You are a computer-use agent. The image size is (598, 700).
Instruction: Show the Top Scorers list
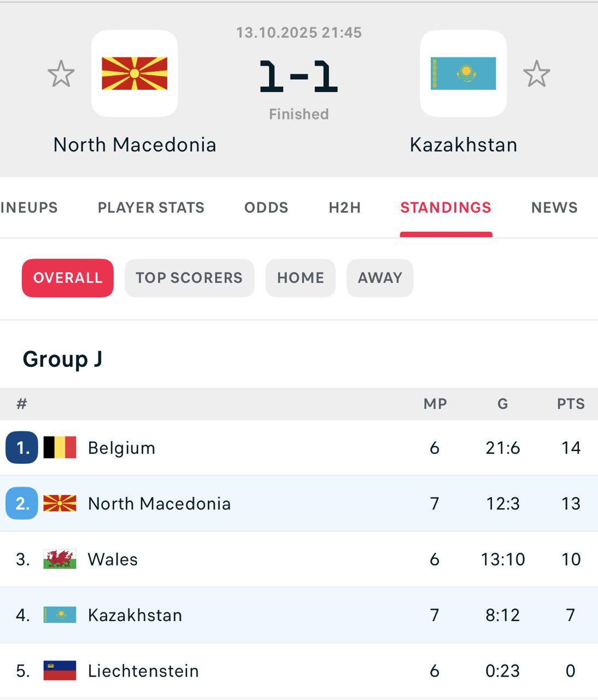tap(189, 278)
